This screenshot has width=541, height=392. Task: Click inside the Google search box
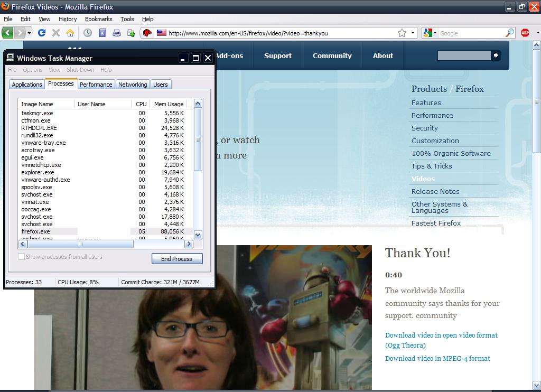click(x=471, y=33)
